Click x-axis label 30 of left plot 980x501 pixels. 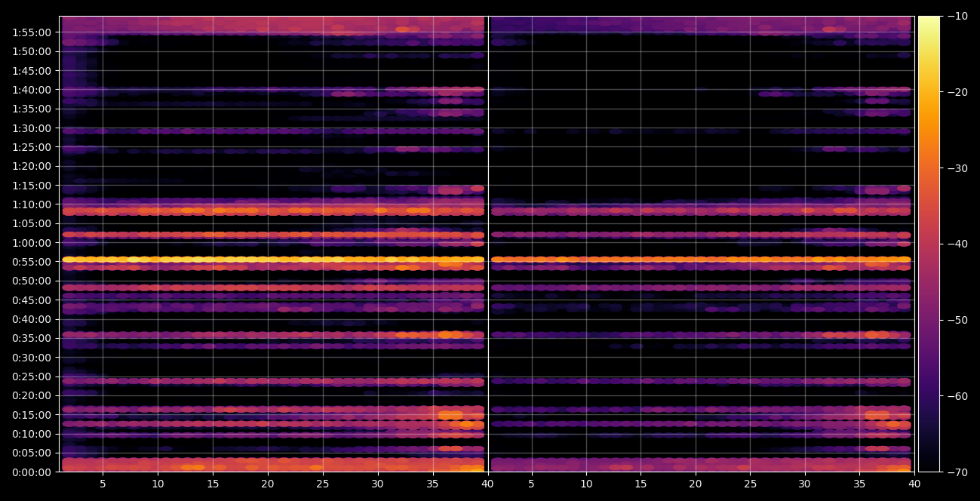(378, 483)
